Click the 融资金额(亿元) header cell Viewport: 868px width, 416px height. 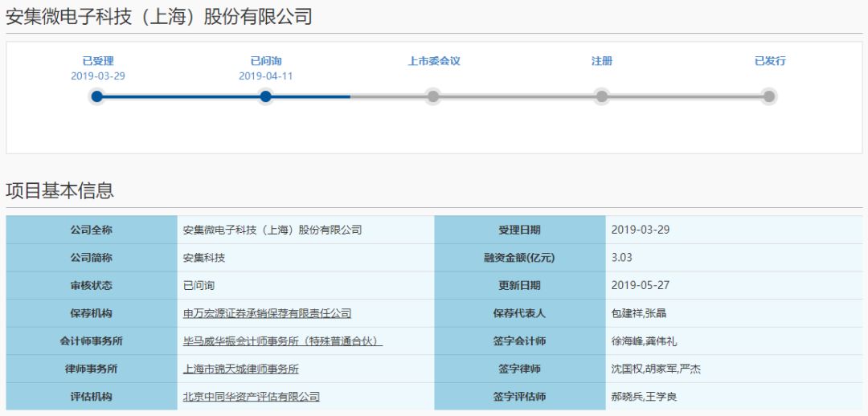(x=520, y=258)
